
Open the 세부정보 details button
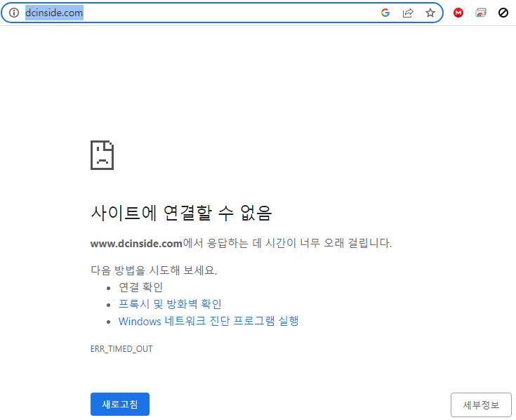tap(481, 405)
